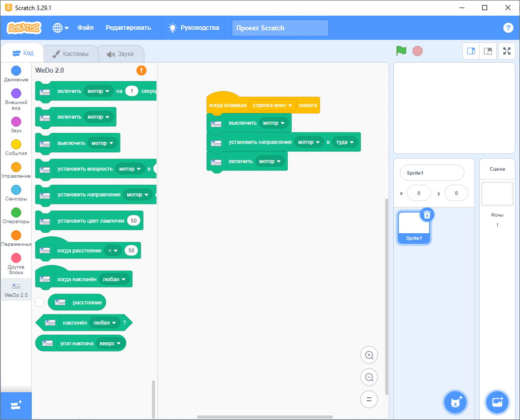Click value 50 in установить цвет лампочки
The image size is (520, 420).
pos(134,221)
